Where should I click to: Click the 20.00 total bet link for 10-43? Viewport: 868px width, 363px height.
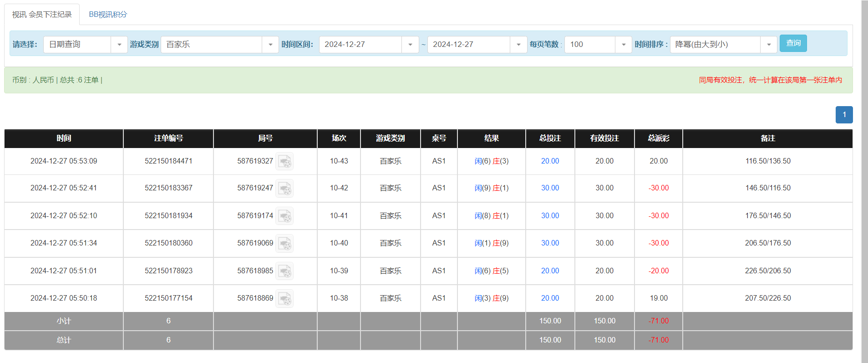(550, 161)
